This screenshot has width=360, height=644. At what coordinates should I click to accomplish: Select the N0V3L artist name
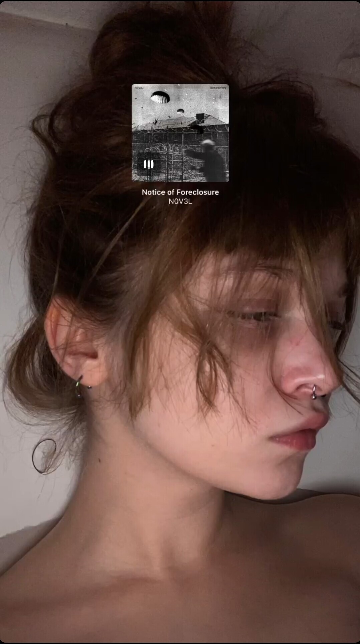pyautogui.click(x=180, y=201)
